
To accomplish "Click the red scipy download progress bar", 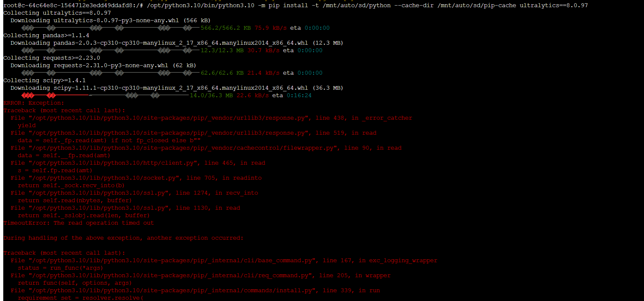I will click(55, 96).
